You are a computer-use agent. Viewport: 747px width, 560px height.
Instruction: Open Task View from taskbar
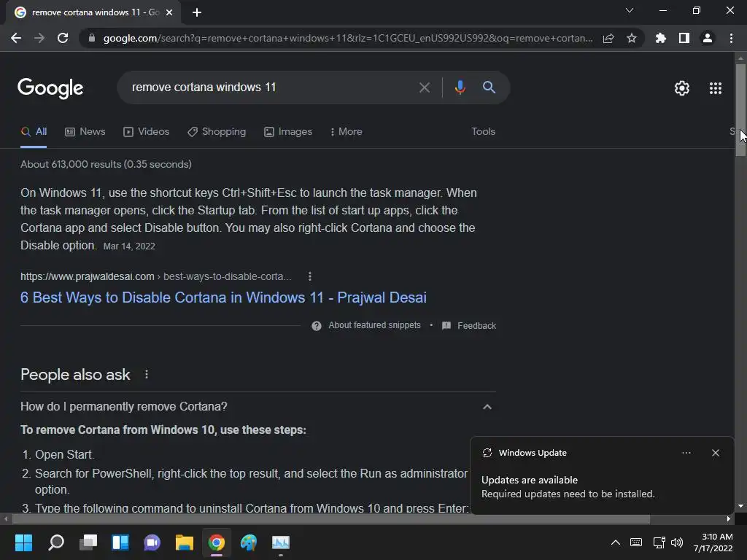click(x=88, y=542)
